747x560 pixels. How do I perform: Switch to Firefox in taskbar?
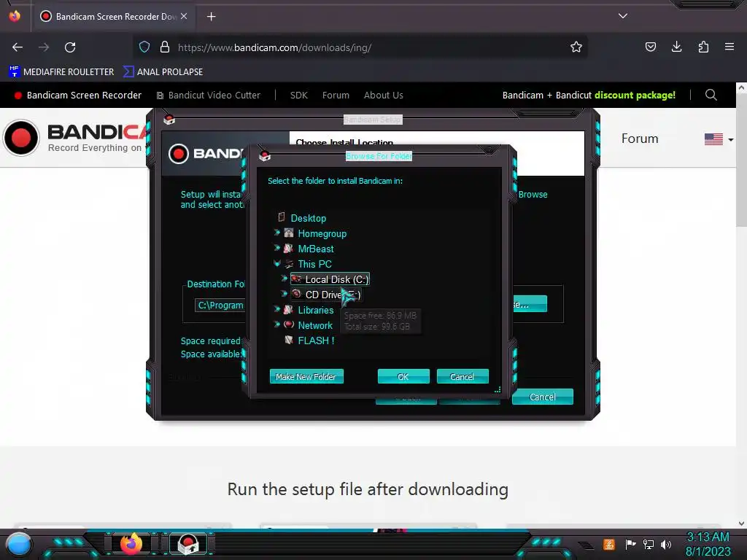click(131, 543)
